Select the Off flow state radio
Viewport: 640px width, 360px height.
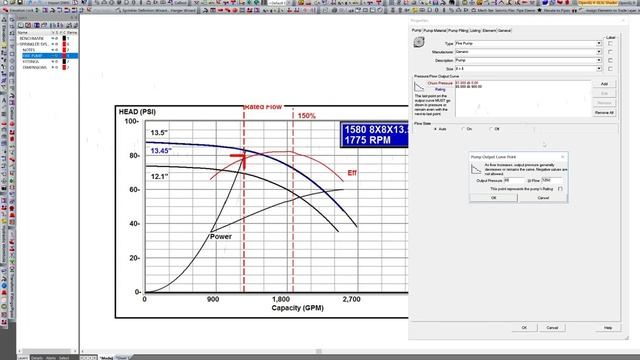[491, 129]
